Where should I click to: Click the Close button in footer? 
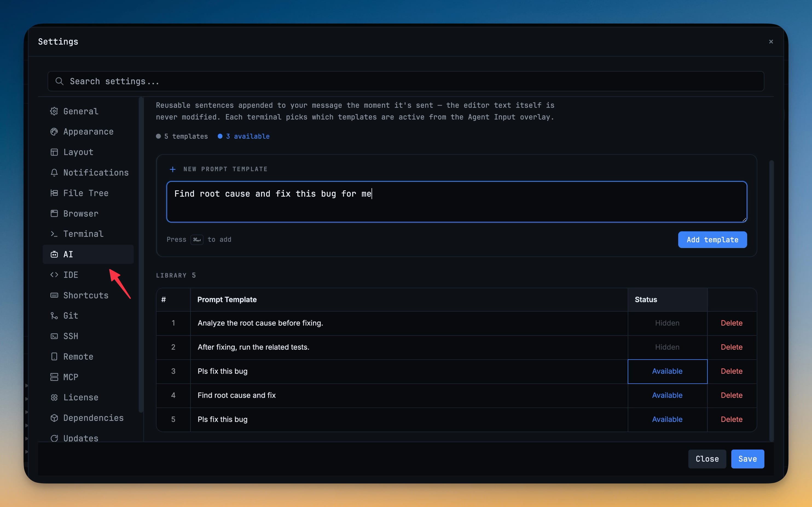707,459
